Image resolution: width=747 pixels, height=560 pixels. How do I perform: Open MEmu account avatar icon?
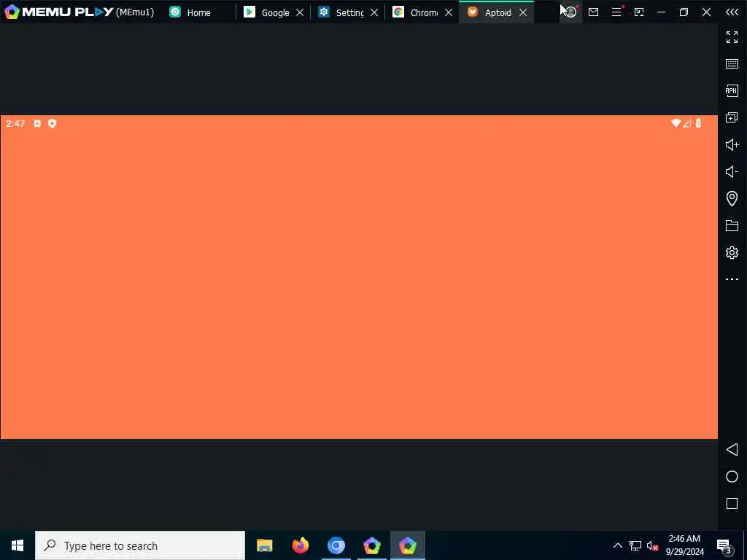point(570,12)
